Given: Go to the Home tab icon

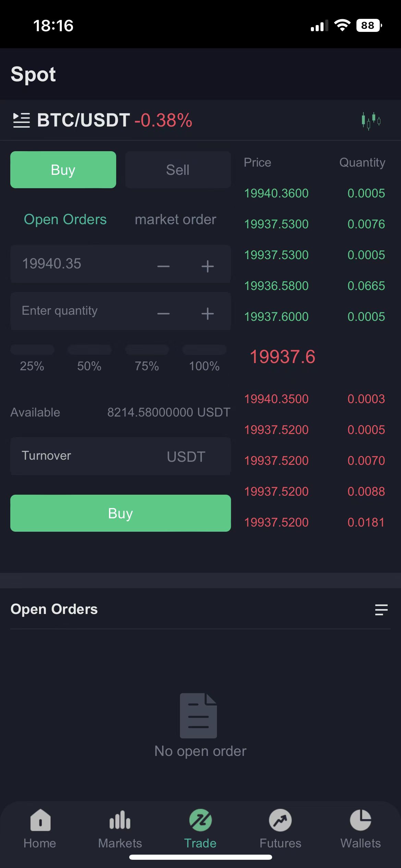Looking at the screenshot, I should click(40, 820).
